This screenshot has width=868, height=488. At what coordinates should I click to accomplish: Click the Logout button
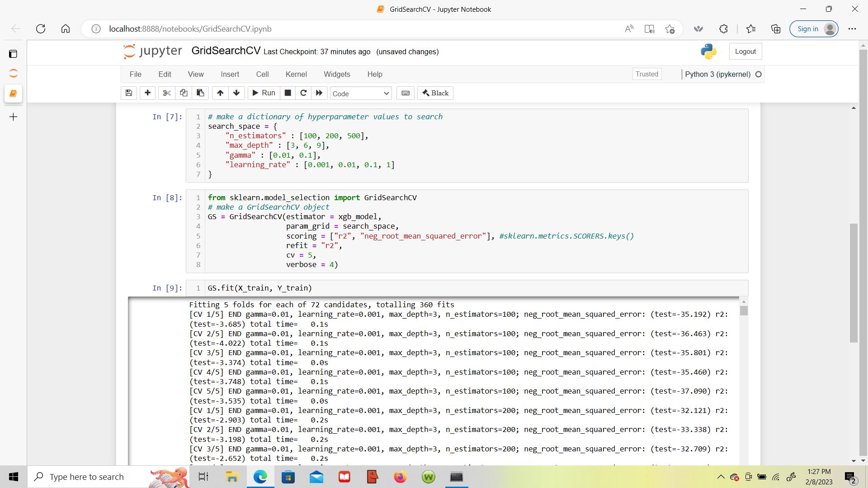[745, 52]
